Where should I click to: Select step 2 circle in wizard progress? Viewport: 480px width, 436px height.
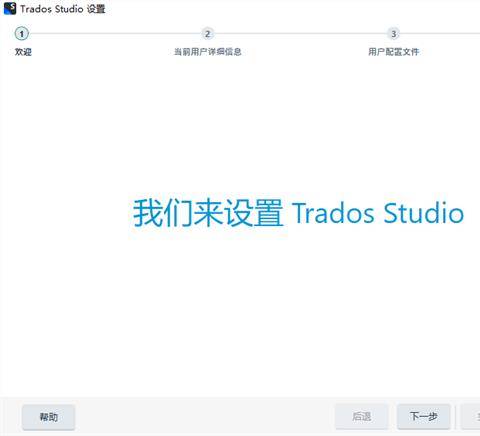(x=207, y=34)
